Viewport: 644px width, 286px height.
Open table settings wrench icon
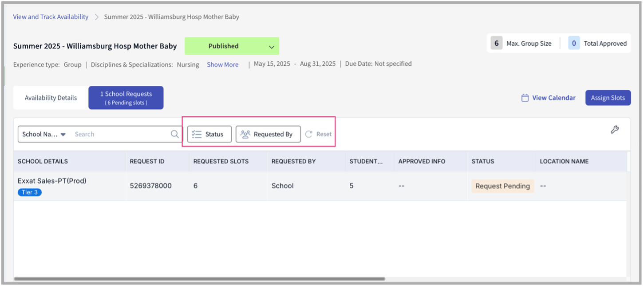615,130
